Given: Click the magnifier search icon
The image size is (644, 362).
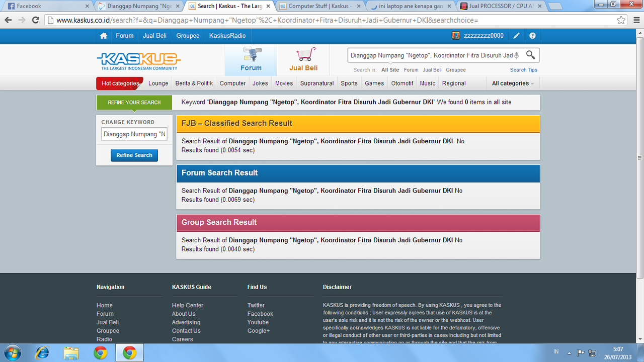Looking at the screenshot, I should (x=531, y=55).
